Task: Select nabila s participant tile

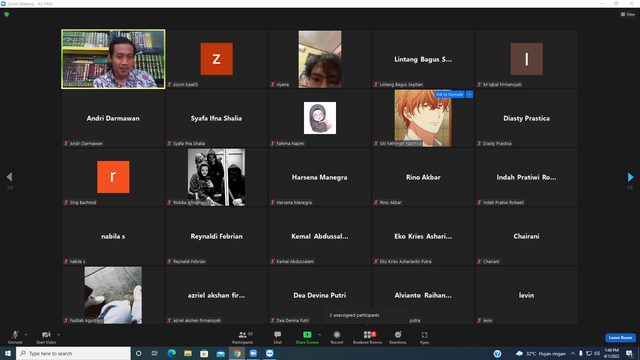Action: (x=113, y=236)
